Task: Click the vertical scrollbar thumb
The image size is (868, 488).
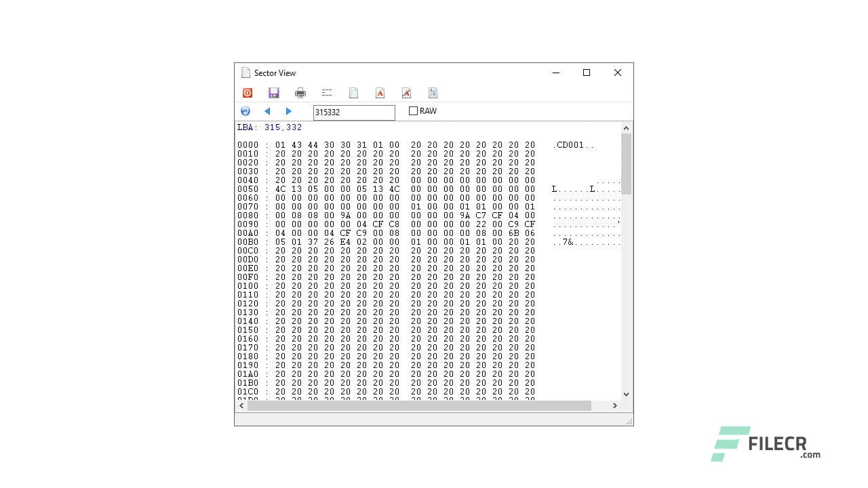Action: 626,163
